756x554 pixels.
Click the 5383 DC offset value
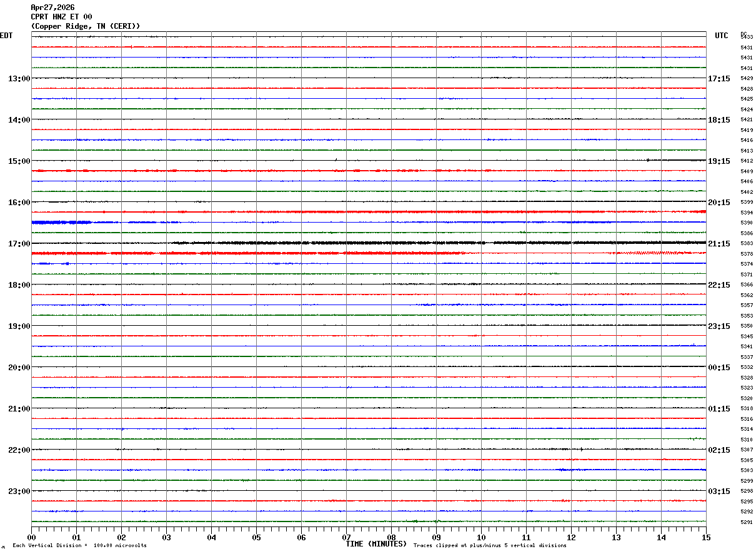coord(747,244)
